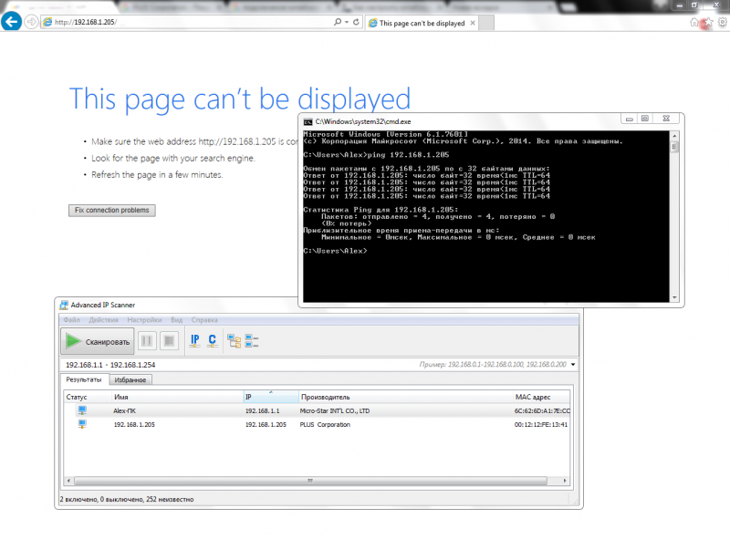Select the 192.168.1.205 PLUS Corporation row

310,425
